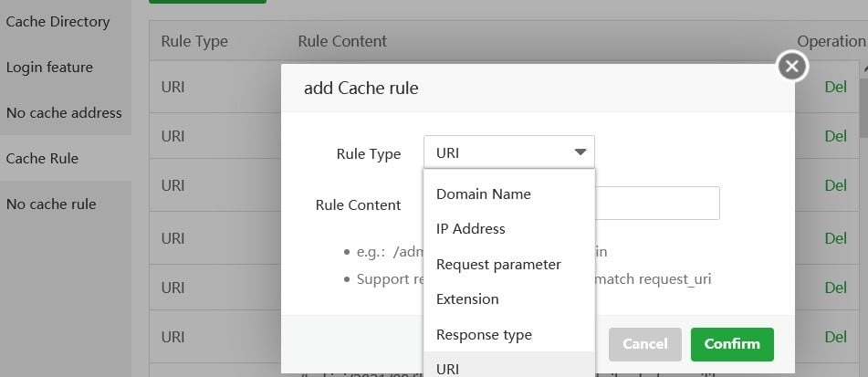This screenshot has width=868, height=377.
Task: Pick Request parameter in the dropdown
Action: pyautogui.click(x=498, y=264)
